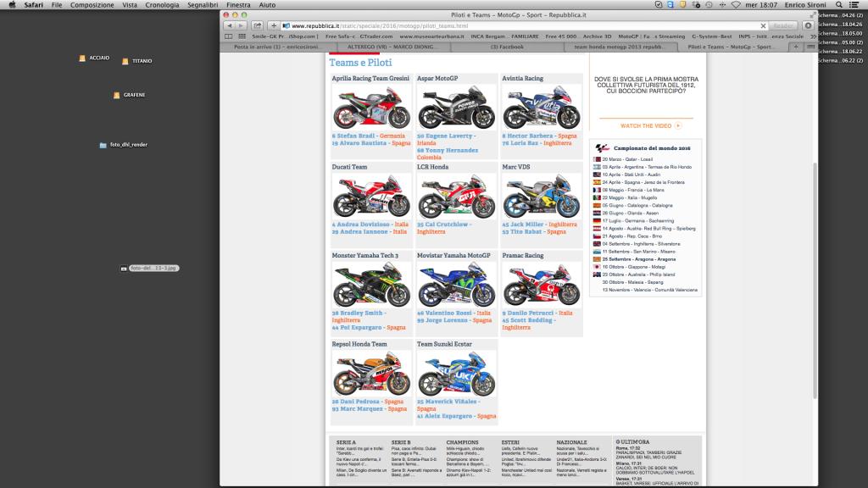Screen dimensions: 868x488
Task: Click the Reader button in the address bar
Action: point(783,25)
